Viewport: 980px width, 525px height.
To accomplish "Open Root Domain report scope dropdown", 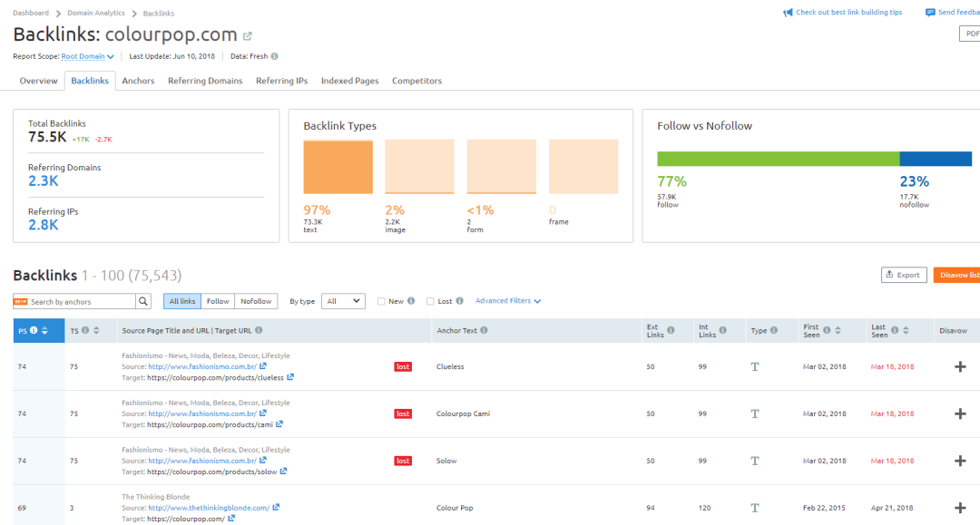I will (x=87, y=56).
